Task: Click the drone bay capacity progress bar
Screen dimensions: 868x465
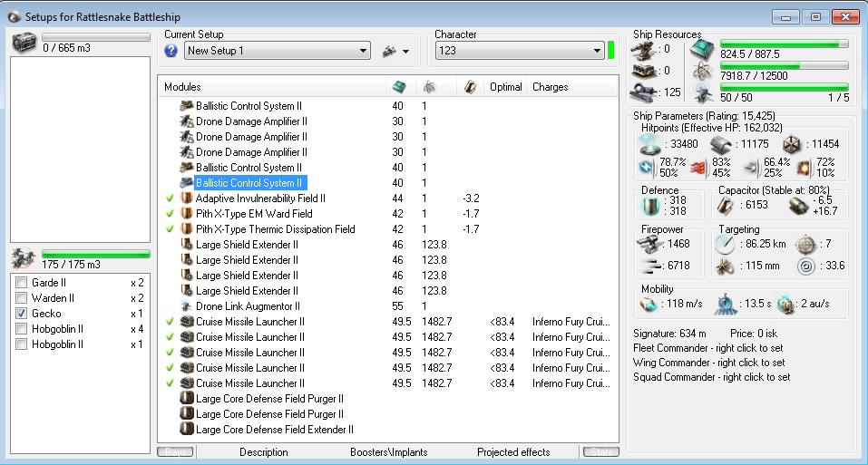Action: pos(96,254)
